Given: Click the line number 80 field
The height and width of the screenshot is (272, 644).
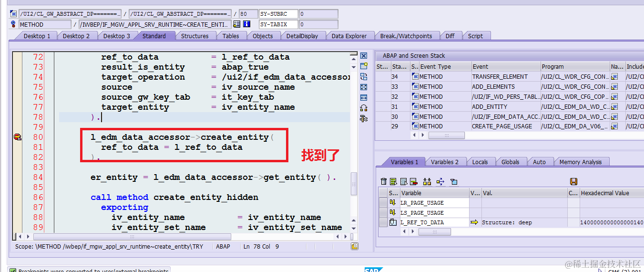Looking at the screenshot, I should point(247,14).
